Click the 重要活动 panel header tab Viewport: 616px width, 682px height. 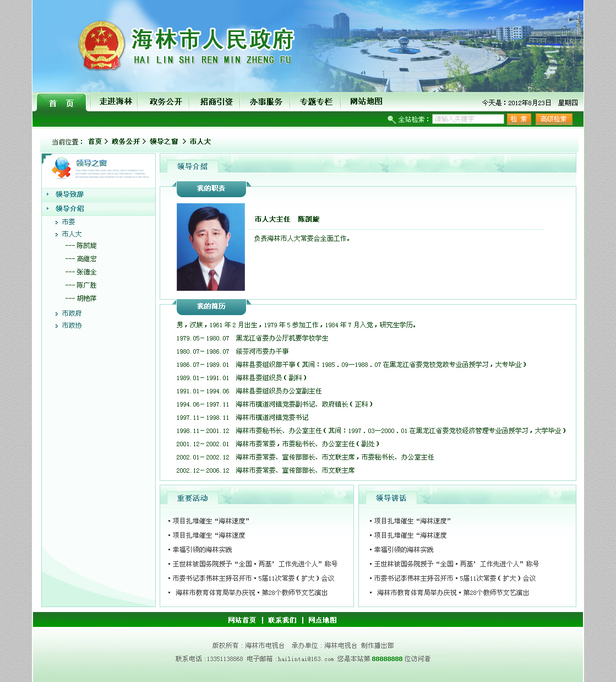pos(192,498)
